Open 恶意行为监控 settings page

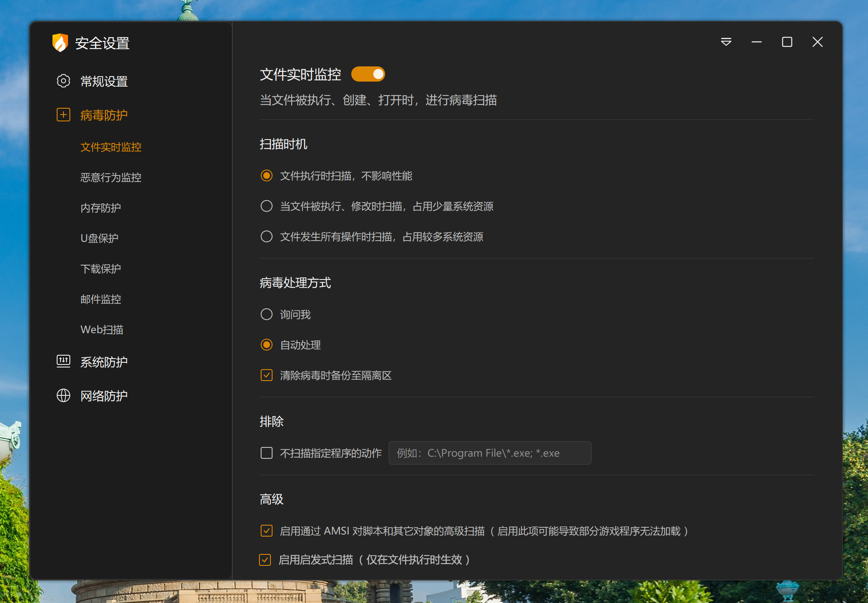pos(111,178)
